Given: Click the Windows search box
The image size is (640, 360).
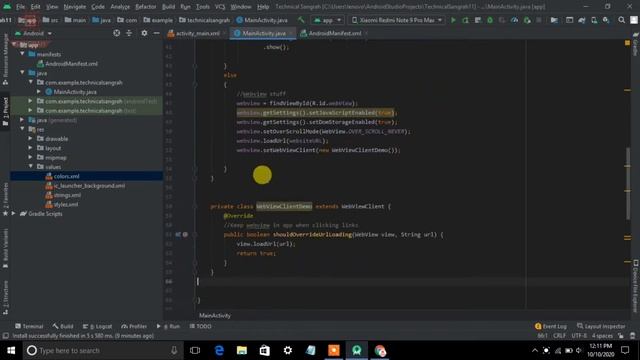Looking at the screenshot, I should click(102, 350).
